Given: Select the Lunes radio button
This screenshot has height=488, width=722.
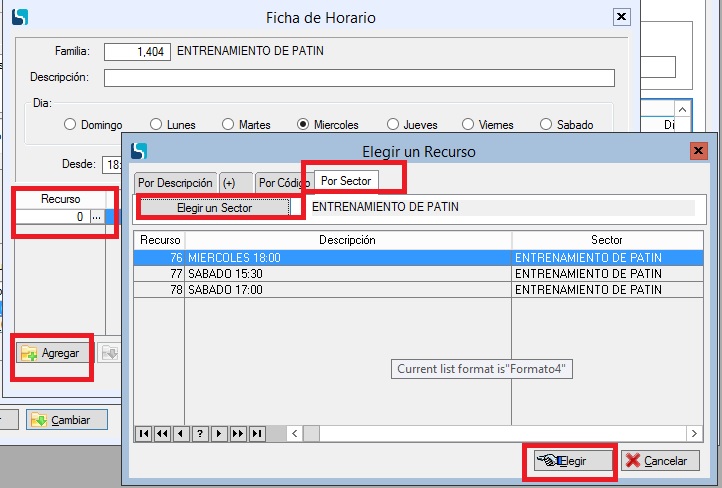Looking at the screenshot, I should [x=156, y=125].
